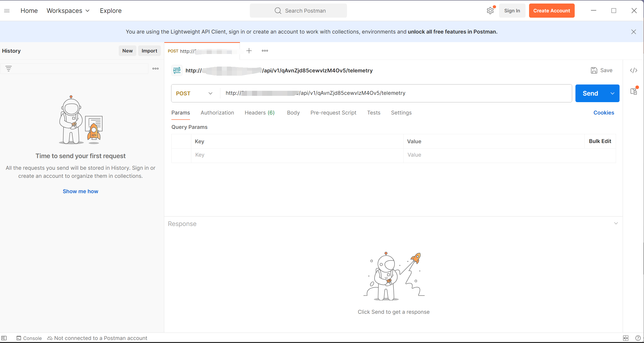Click the history filter icon
Screen dimensions: 644x343
pos(9,69)
